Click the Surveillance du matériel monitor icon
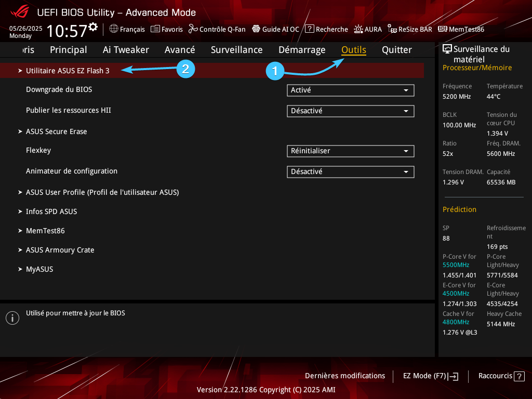Screen dimensions: 532x399 click(x=447, y=49)
